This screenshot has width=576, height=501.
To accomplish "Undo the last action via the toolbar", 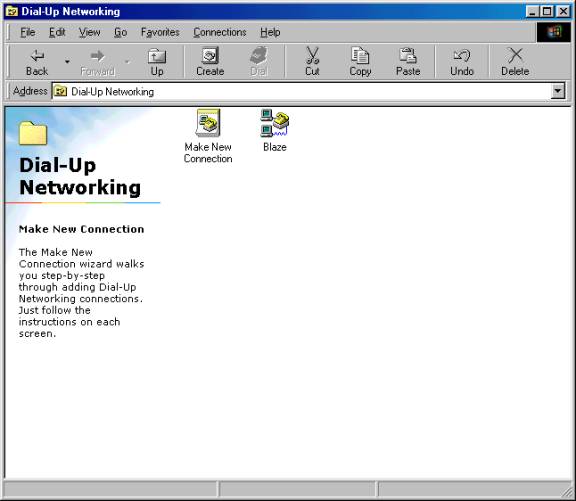I will click(462, 62).
